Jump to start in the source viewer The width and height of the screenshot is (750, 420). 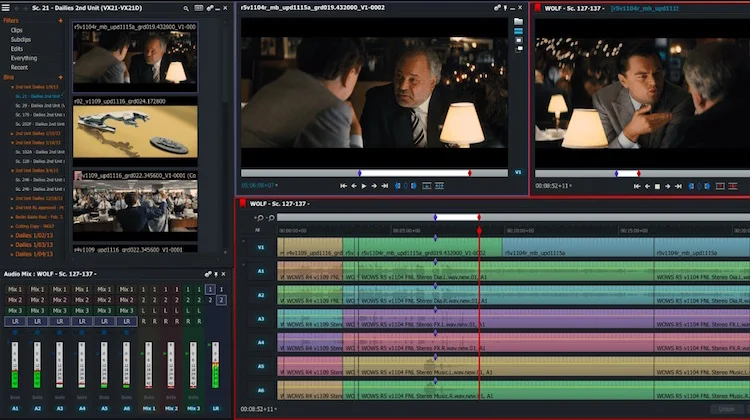(x=343, y=186)
